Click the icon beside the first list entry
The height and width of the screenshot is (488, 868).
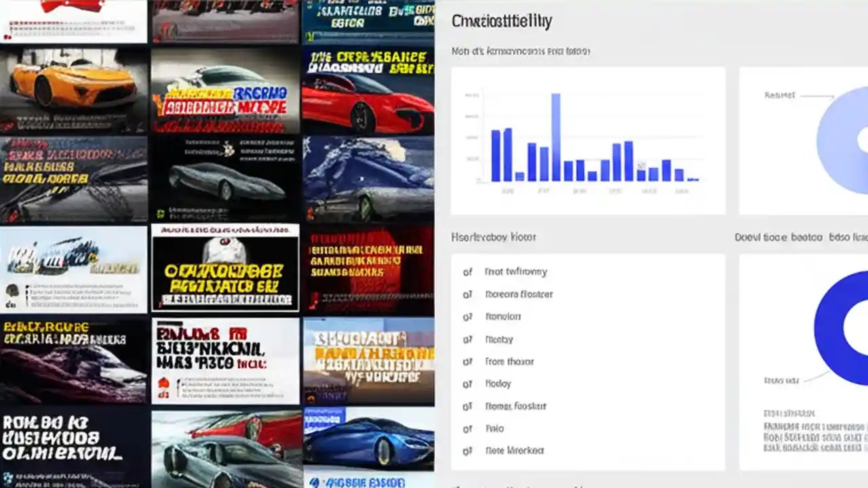pyautogui.click(x=467, y=271)
